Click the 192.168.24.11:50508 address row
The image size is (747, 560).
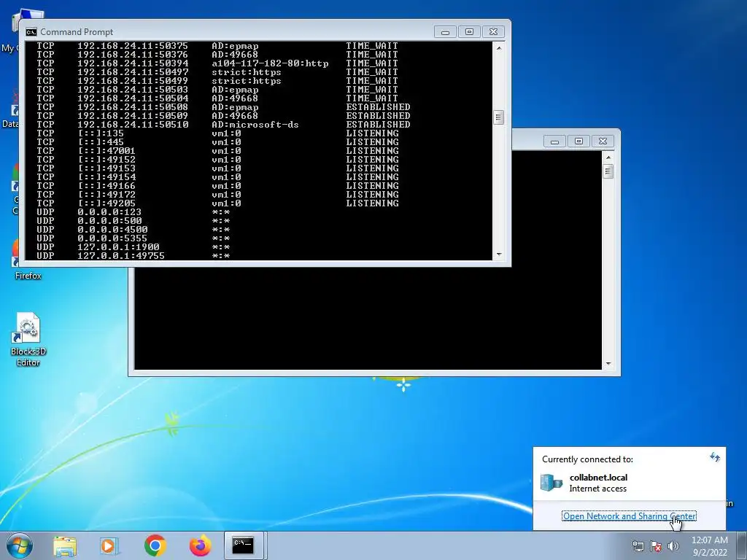pos(223,106)
